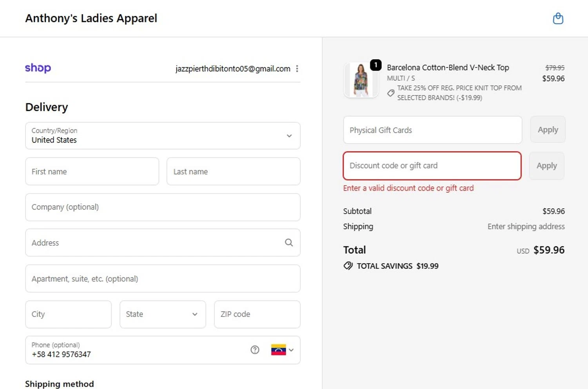Open Anthony's Ladies Apparel store title
Viewport: 588px width, 389px height.
point(91,18)
